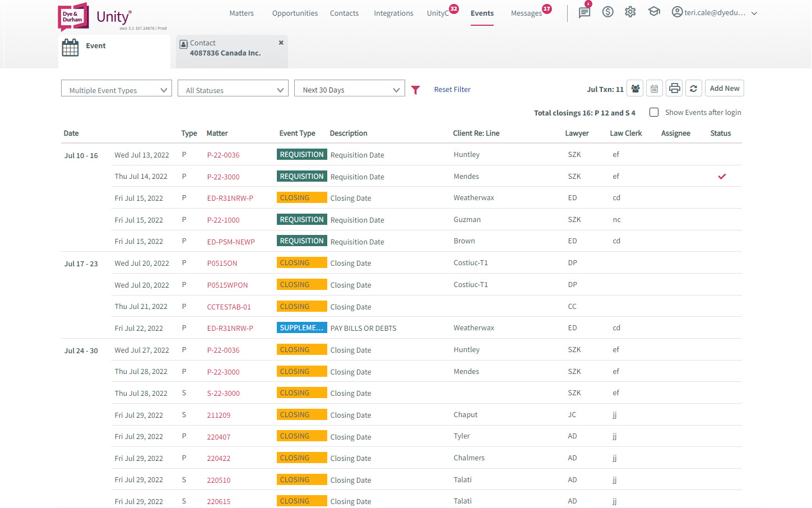Open the group users icon button
Viewport: 812px width, 508px height.
click(x=635, y=89)
